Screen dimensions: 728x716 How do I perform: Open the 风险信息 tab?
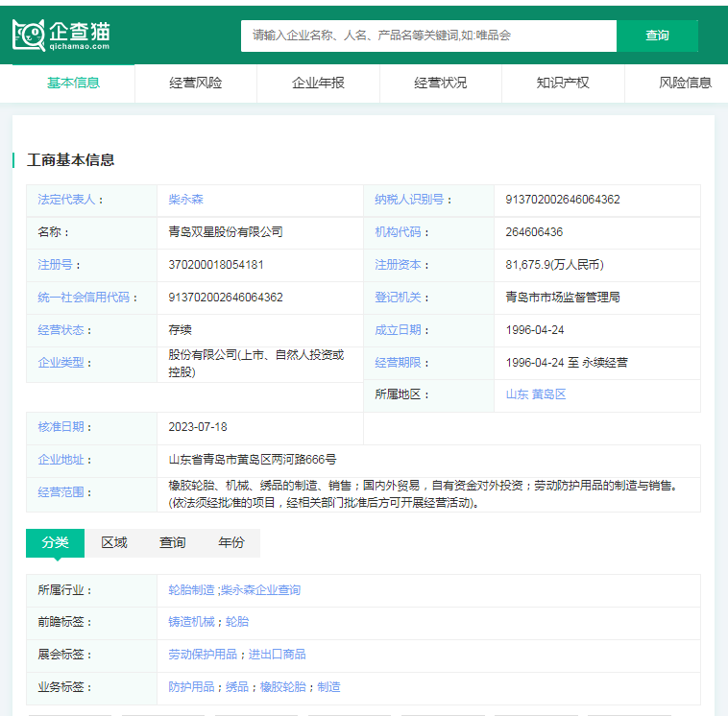click(x=685, y=83)
